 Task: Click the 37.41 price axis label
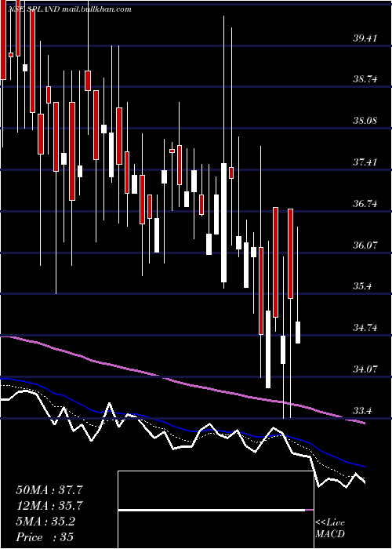(x=365, y=162)
